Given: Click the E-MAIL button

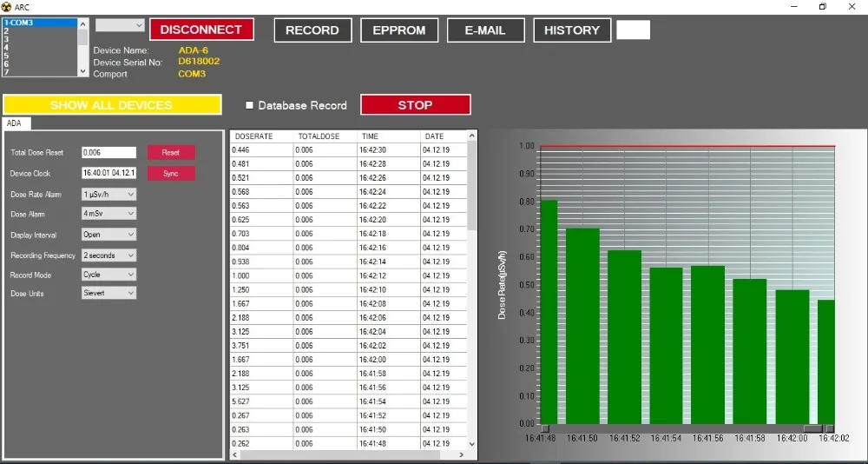Looking at the screenshot, I should 485,30.
